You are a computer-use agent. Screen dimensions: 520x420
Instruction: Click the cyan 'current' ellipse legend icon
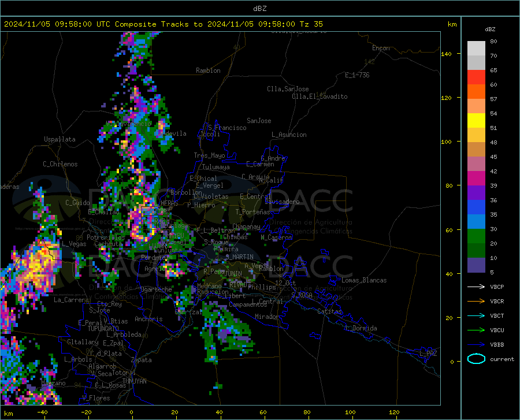coord(476,359)
